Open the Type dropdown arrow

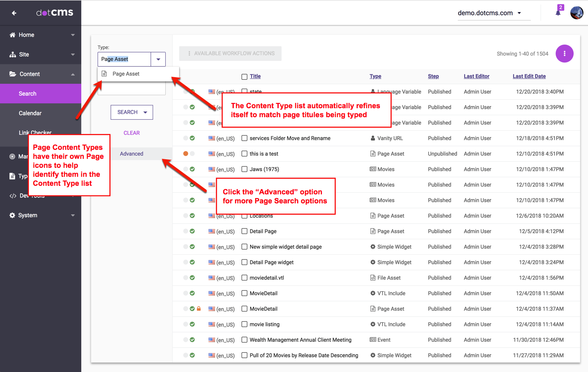point(158,59)
